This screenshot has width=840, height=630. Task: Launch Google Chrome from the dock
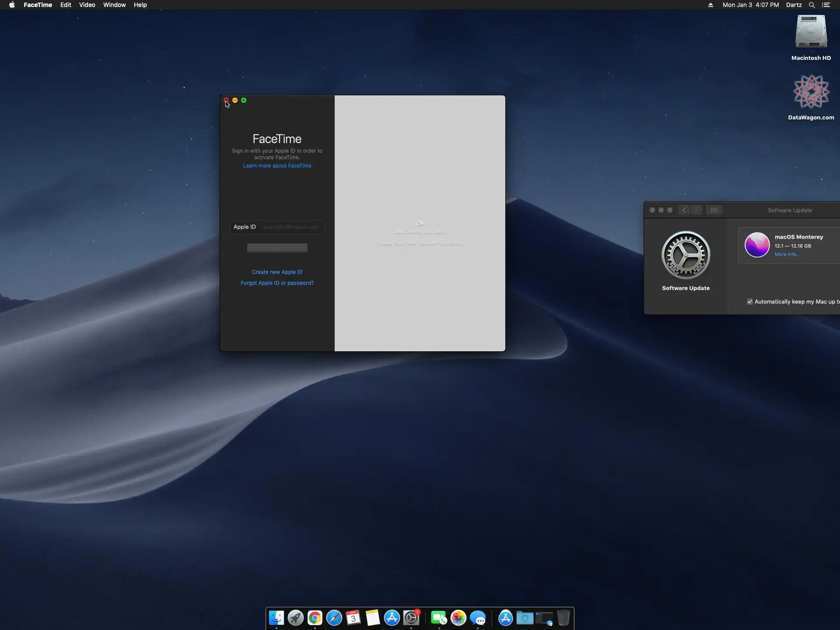(315, 618)
